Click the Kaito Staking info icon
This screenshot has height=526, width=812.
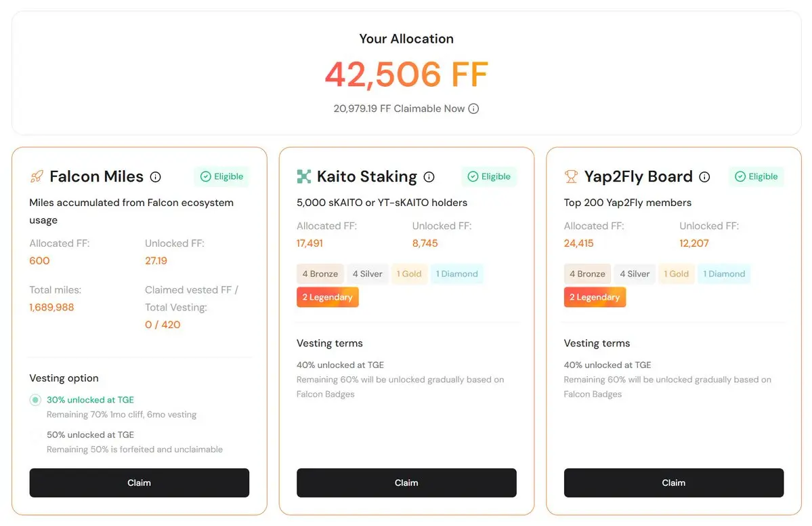pyautogui.click(x=429, y=177)
